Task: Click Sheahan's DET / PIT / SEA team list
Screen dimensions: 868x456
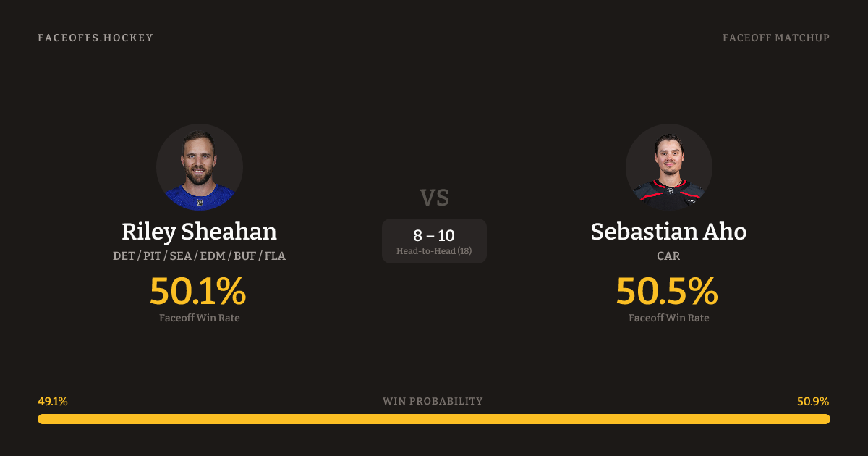Action: [200, 256]
